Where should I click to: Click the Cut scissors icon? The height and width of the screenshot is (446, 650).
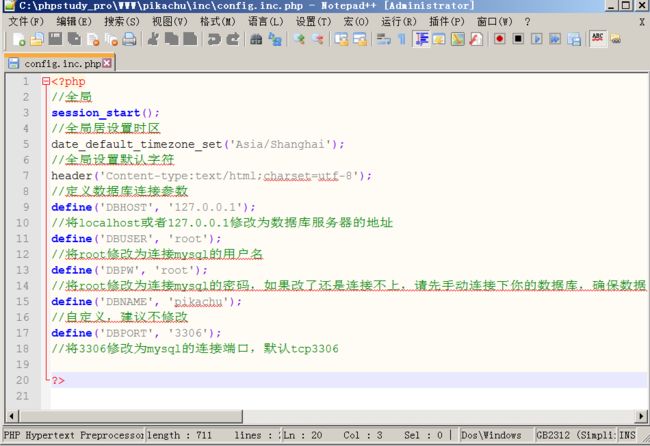point(153,39)
